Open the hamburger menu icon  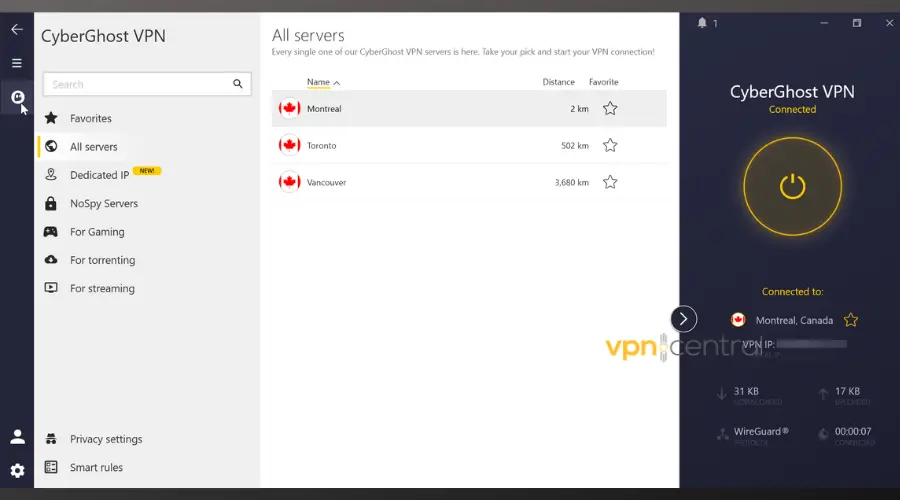(17, 63)
